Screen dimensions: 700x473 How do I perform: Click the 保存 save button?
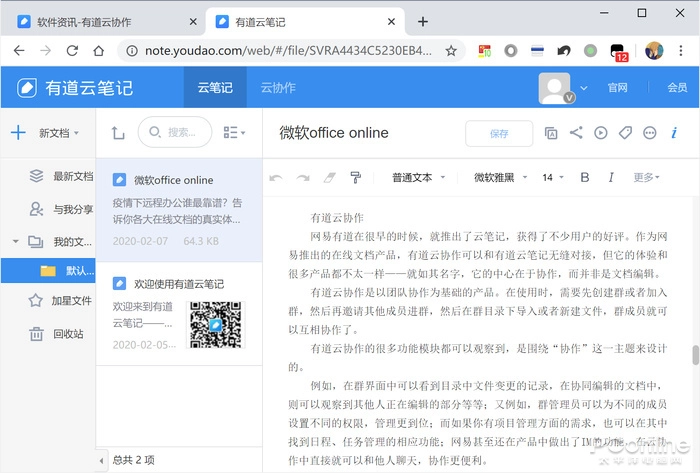click(x=499, y=133)
